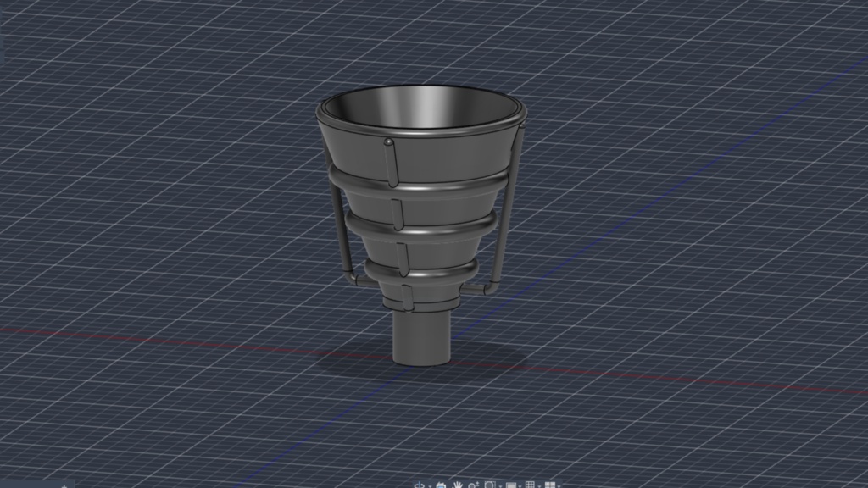Select the Orbit tool in navigation bar

point(419,485)
